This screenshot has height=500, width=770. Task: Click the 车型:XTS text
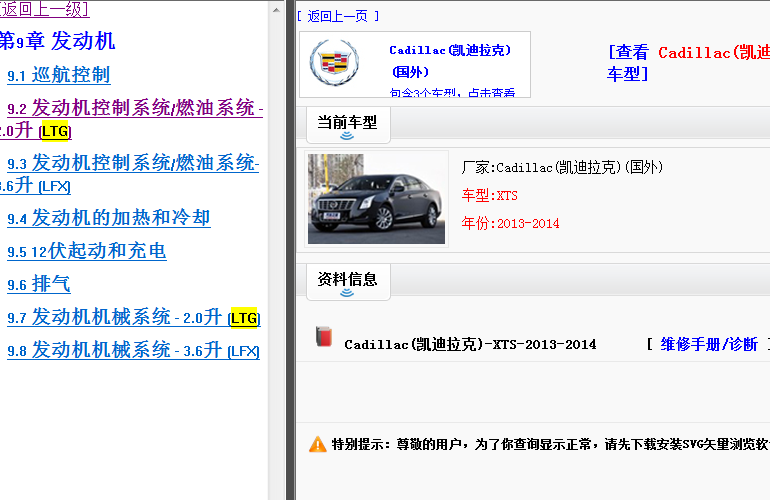490,195
